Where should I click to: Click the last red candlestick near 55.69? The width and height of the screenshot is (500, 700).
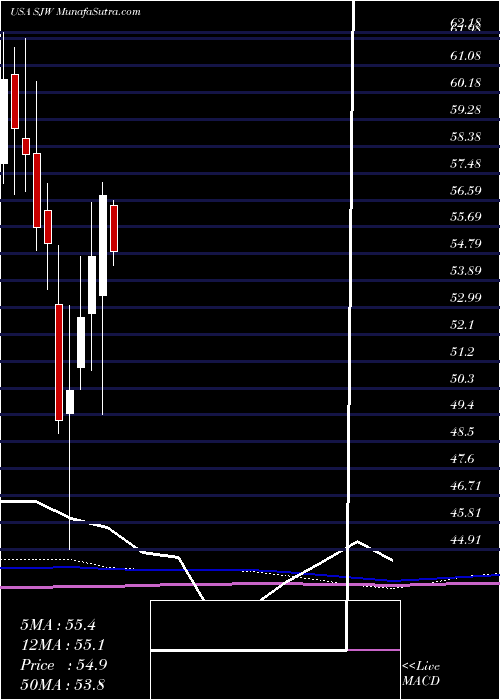point(114,228)
